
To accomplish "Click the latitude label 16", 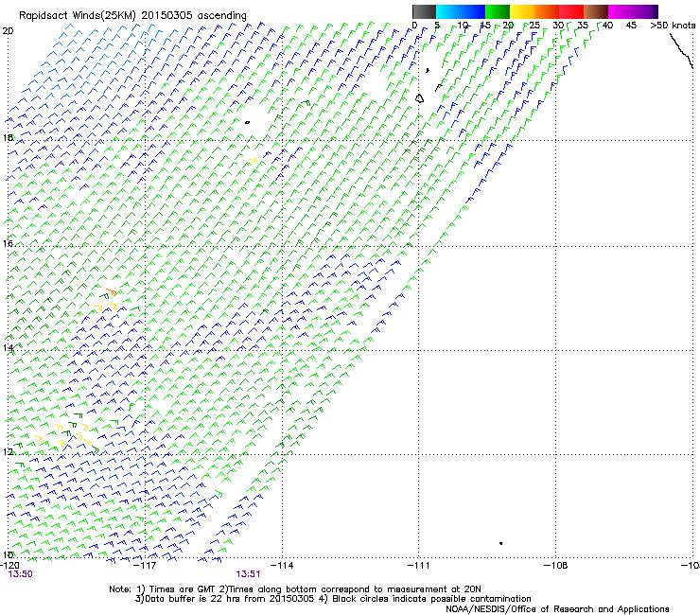I will [x=8, y=243].
